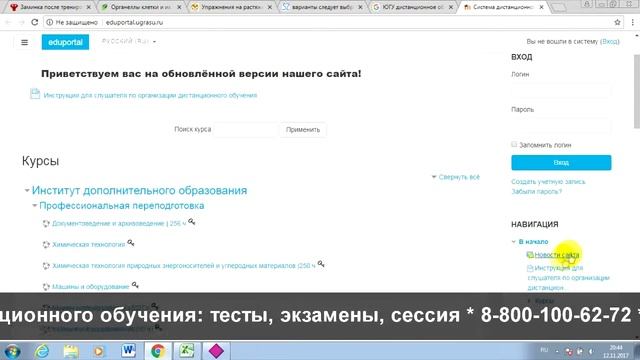640x360 pixels.
Task: Open Excel from the taskbar
Action: point(187,351)
